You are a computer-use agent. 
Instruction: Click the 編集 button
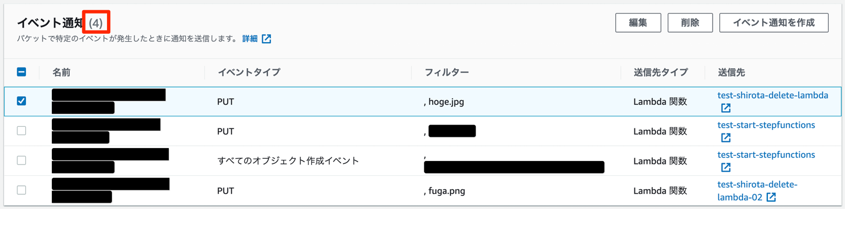[638, 23]
